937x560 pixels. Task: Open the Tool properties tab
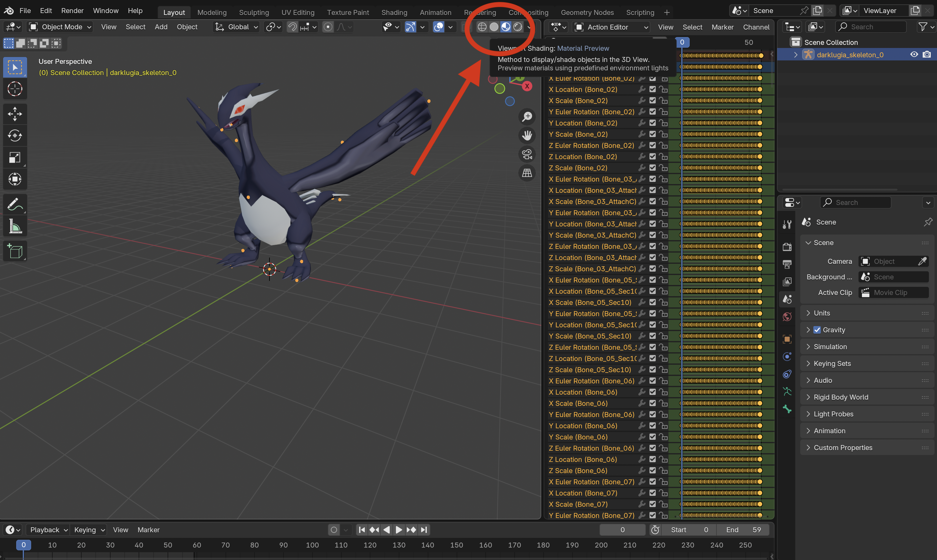point(787,225)
